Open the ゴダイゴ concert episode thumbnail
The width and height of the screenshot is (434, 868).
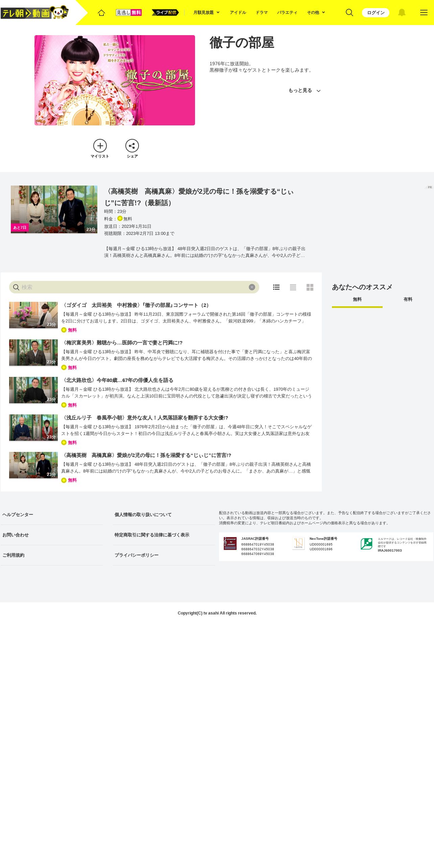pyautogui.click(x=33, y=315)
